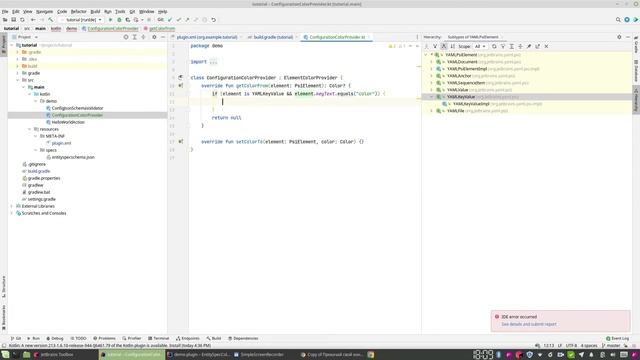Open the Scope All dropdown in Hierarchy
The width and height of the screenshot is (640, 360).
point(480,47)
